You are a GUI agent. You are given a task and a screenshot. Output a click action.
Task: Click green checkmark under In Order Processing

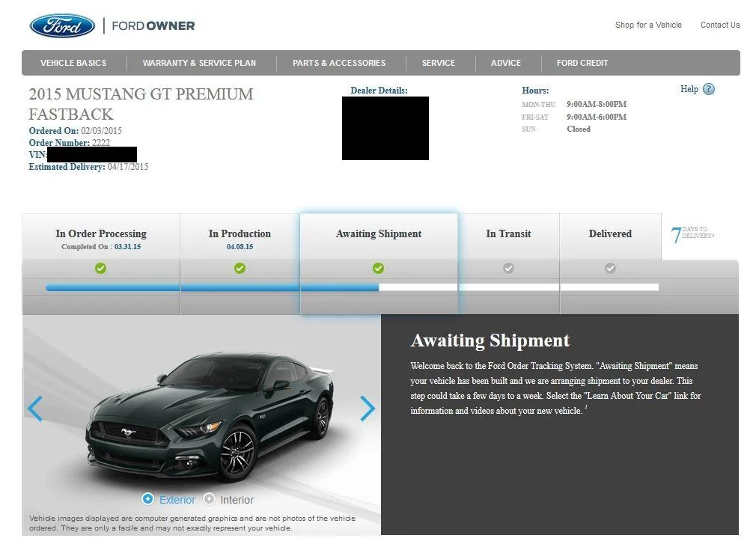pos(101,268)
